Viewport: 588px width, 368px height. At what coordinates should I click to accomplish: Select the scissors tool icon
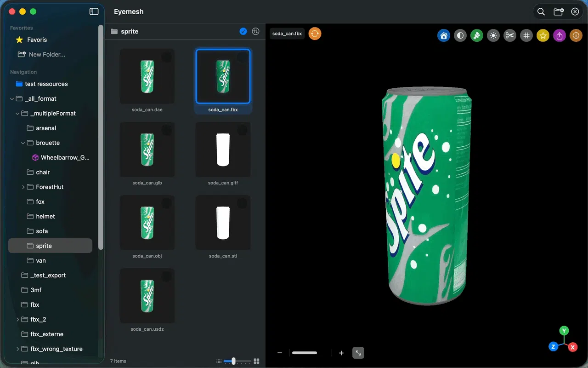pos(510,35)
